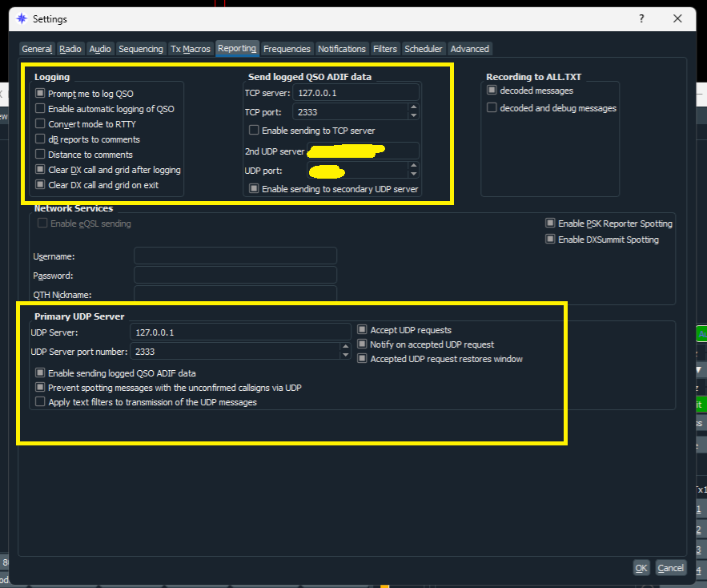This screenshot has width=707, height=588.
Task: Click the primary UDP Server address field
Action: [x=239, y=332]
